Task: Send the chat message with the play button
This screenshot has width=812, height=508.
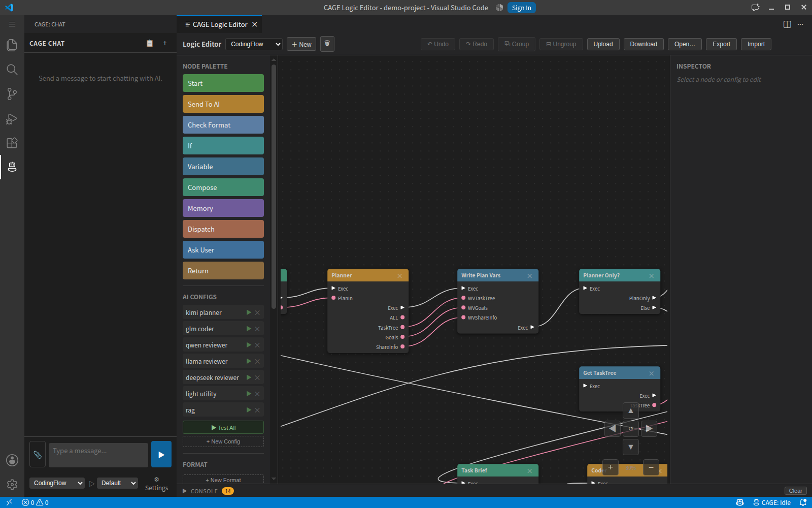Action: click(161, 454)
